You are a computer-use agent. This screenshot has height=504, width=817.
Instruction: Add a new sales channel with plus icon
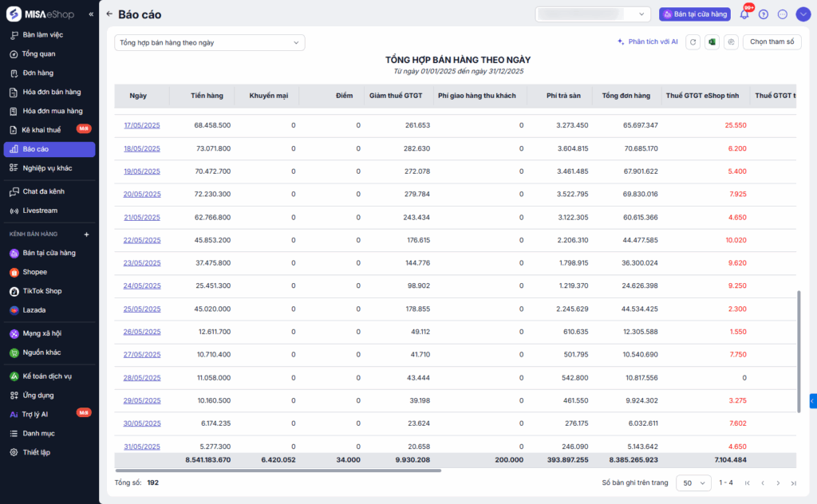coord(87,234)
